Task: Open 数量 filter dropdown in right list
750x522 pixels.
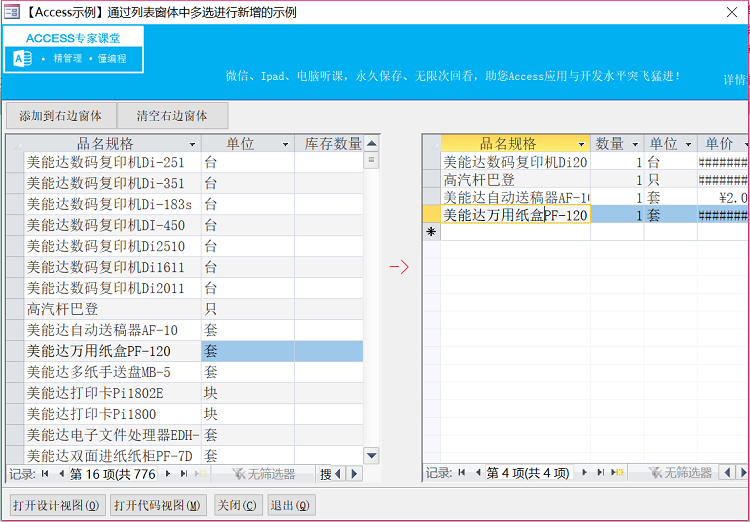Action: [x=635, y=144]
